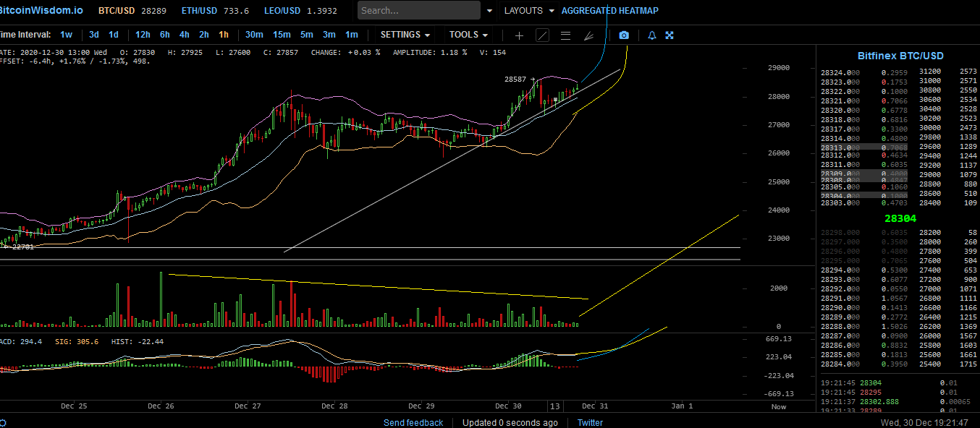Click the Send feedback link
This screenshot has height=428, width=980.
tap(413, 422)
